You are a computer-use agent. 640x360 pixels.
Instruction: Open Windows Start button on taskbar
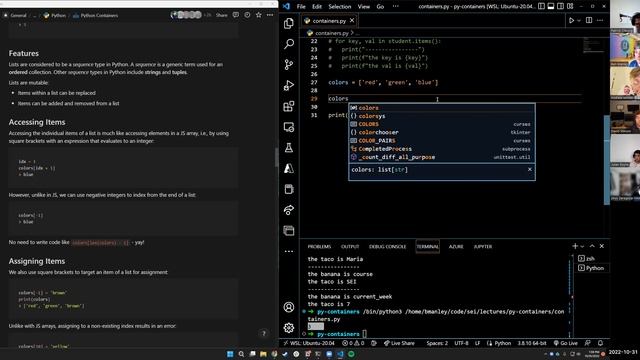click(x=230, y=354)
